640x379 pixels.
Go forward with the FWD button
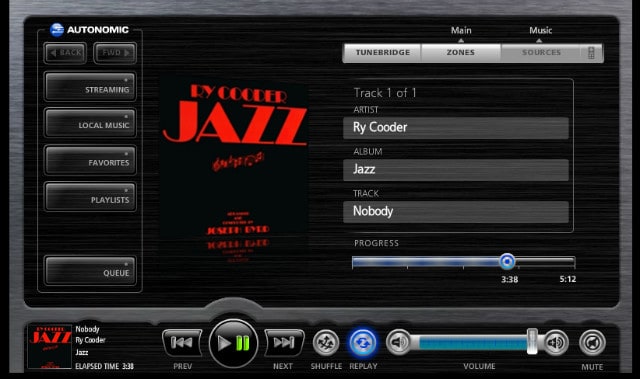115,53
